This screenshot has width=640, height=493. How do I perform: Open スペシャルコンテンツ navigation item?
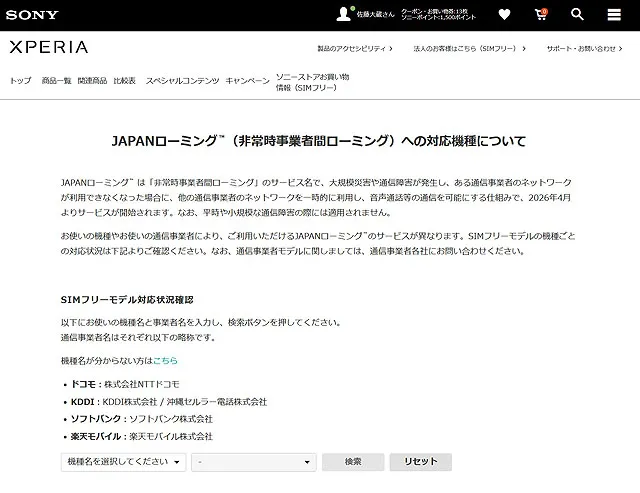(x=181, y=81)
